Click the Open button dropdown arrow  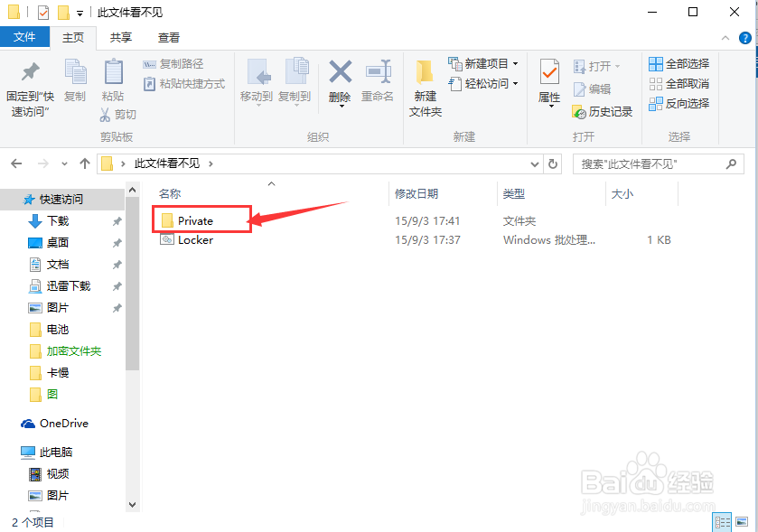(617, 66)
